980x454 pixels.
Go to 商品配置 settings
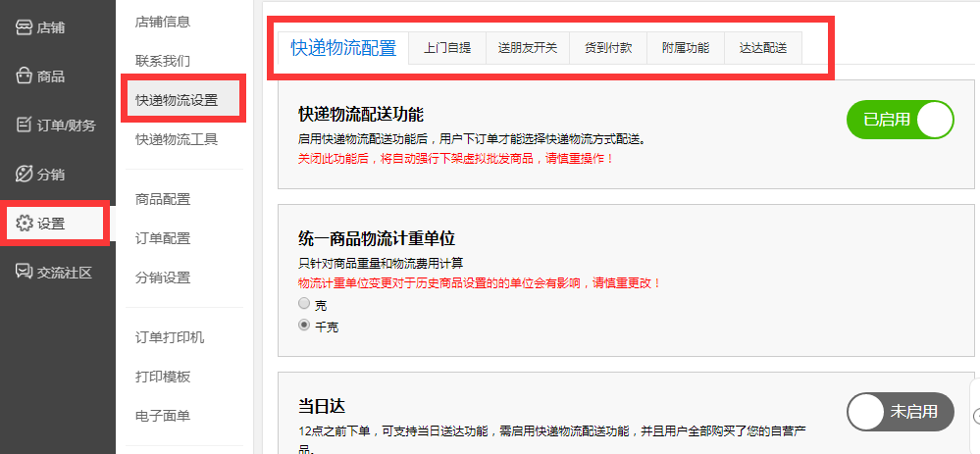(x=163, y=199)
